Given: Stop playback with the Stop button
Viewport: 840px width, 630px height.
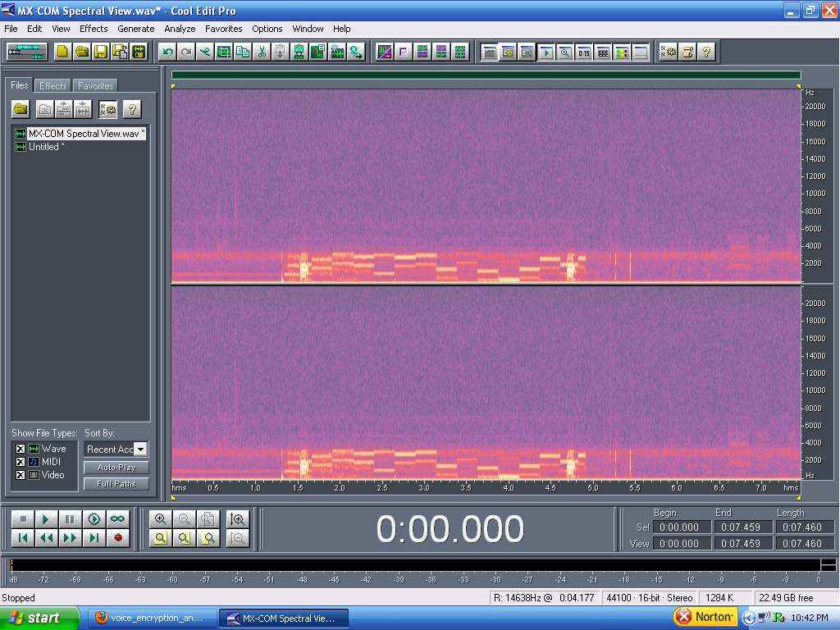Looking at the screenshot, I should point(22,518).
